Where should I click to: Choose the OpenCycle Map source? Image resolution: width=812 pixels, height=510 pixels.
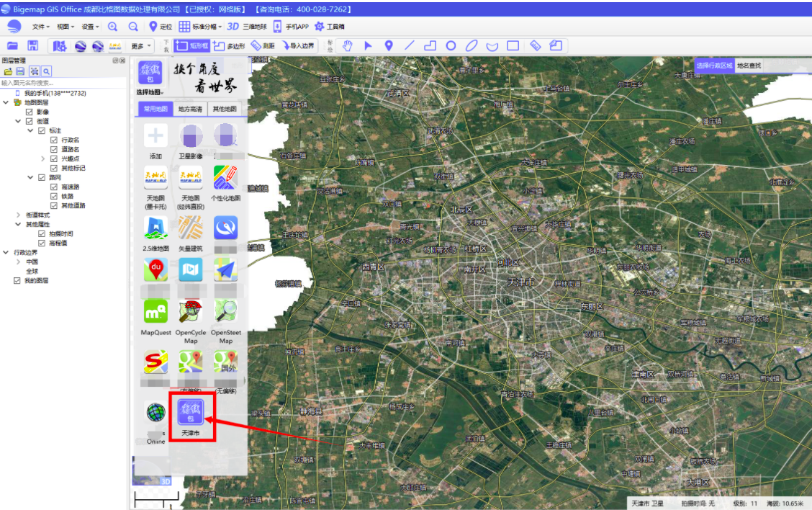[191, 321]
